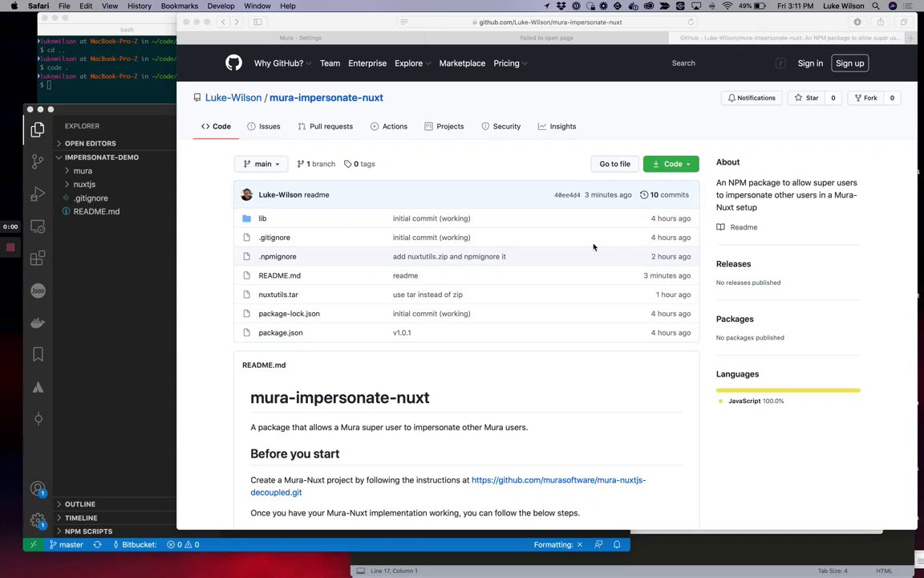Open the Actions tab
The height and width of the screenshot is (578, 924).
389,126
